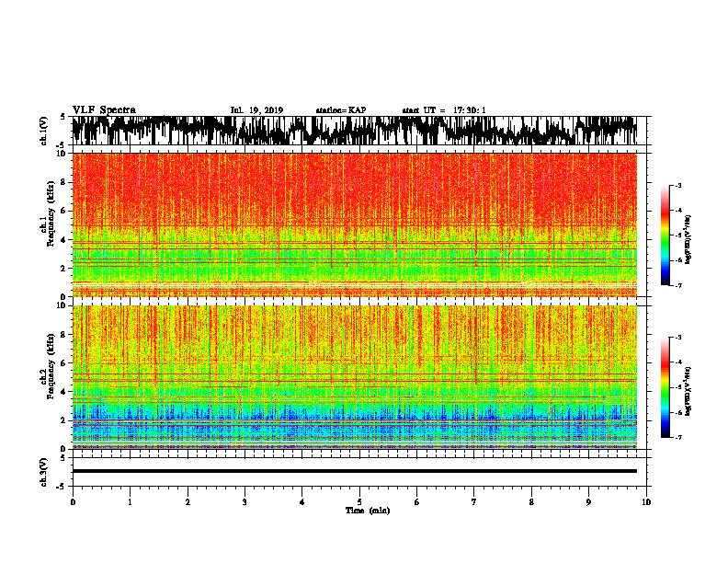This screenshot has height=563, width=728.
Task: Click the "ch.1(V)" axis label
Action: [x=44, y=131]
